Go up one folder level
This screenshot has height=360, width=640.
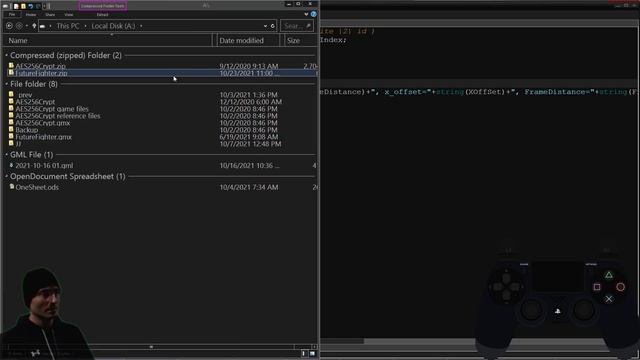click(34, 26)
